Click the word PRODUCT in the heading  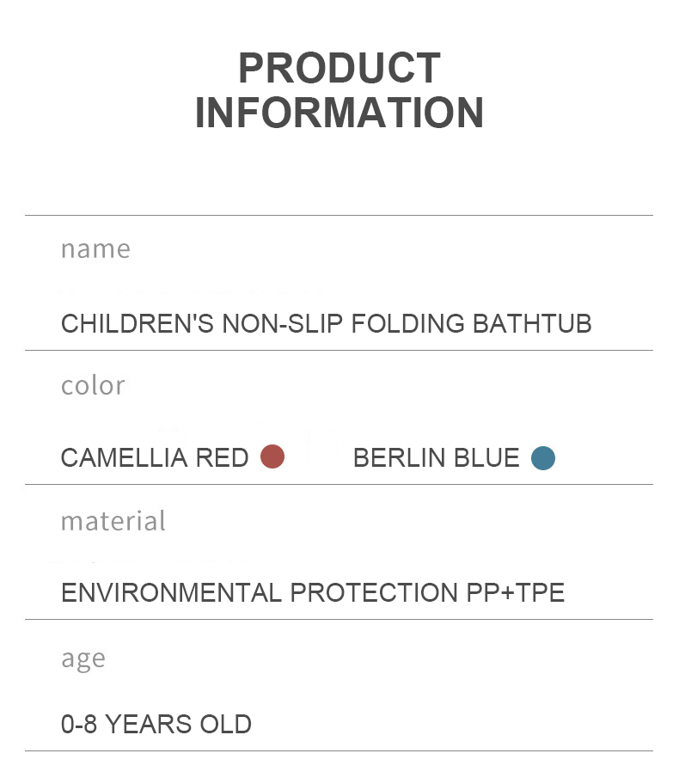coord(339,69)
